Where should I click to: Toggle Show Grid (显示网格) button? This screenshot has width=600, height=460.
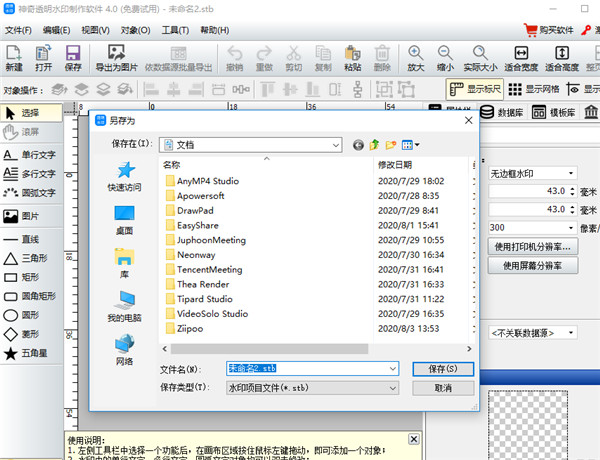point(534,89)
